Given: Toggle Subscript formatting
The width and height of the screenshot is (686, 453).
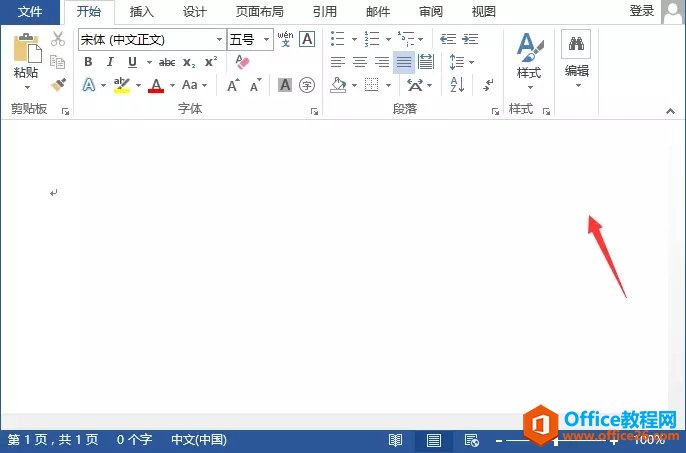Looking at the screenshot, I should tap(189, 63).
